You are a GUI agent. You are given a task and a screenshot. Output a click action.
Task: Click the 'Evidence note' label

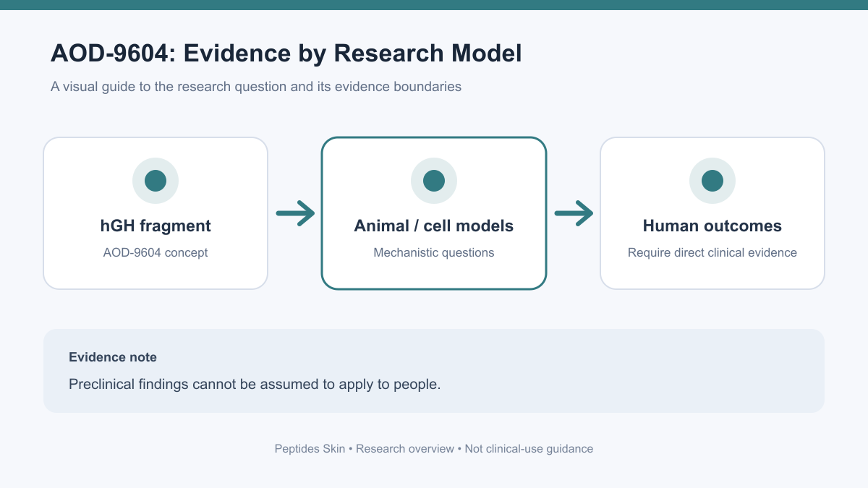point(113,357)
